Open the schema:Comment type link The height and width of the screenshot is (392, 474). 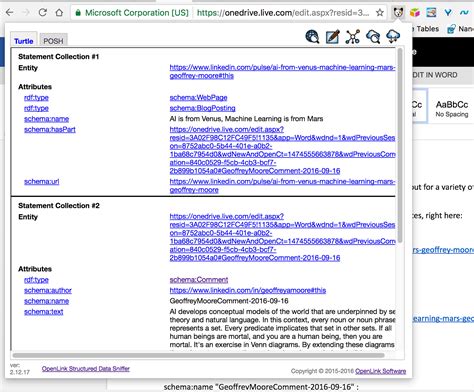point(199,280)
